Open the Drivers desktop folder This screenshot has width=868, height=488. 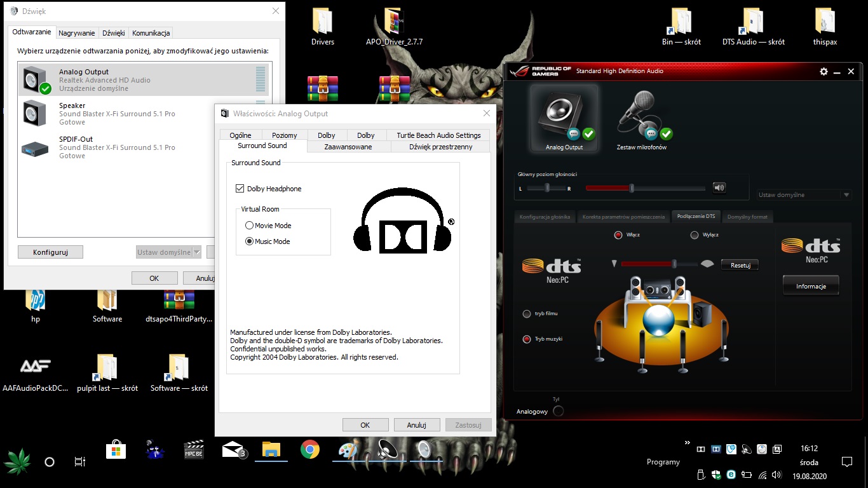coord(322,27)
